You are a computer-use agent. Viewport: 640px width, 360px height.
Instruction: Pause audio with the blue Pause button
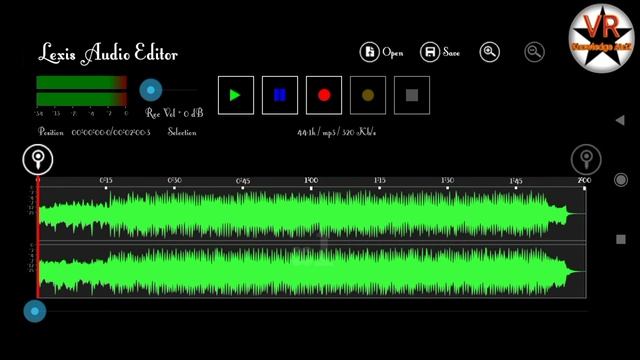pyautogui.click(x=280, y=95)
